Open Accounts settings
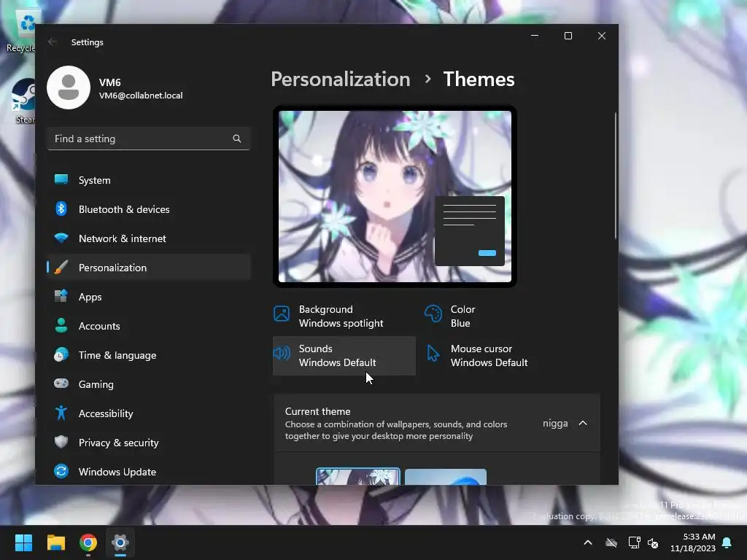 click(x=149, y=326)
